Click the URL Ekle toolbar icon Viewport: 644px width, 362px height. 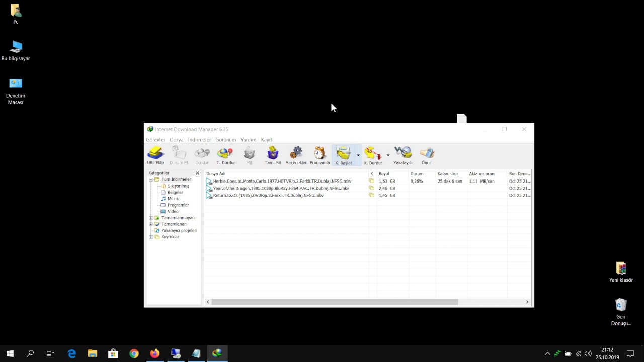tap(155, 155)
